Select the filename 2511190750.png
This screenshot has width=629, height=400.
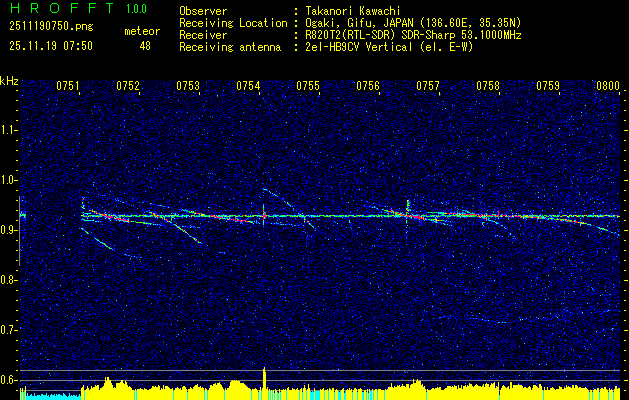(x=51, y=27)
